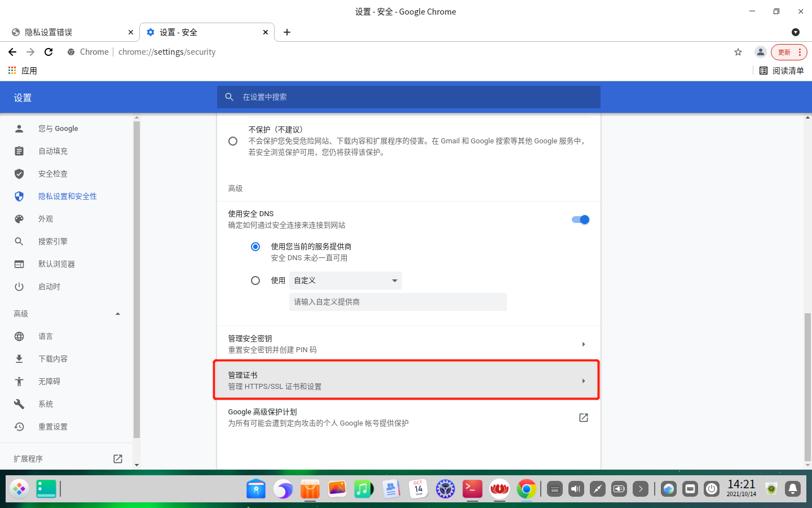Image resolution: width=812 pixels, height=508 pixels.
Task: Select the 不保护（不建议）radio option
Action: 233,141
